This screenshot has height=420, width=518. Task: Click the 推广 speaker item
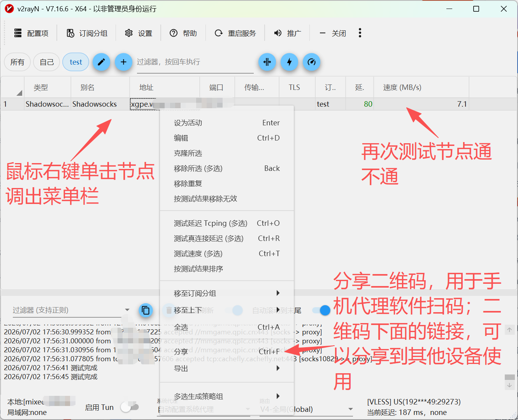point(287,33)
